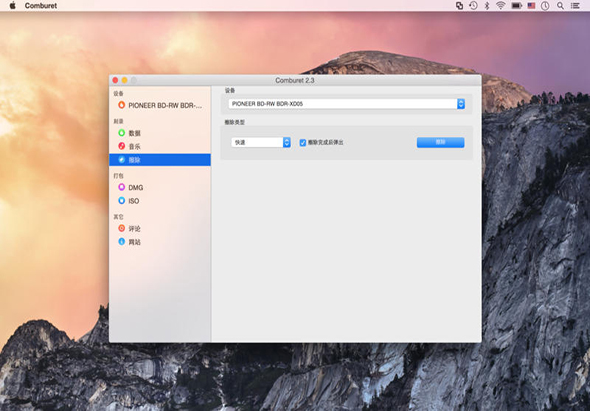Click the orange PIONEER device icon
This screenshot has height=411, width=590.
point(122,105)
